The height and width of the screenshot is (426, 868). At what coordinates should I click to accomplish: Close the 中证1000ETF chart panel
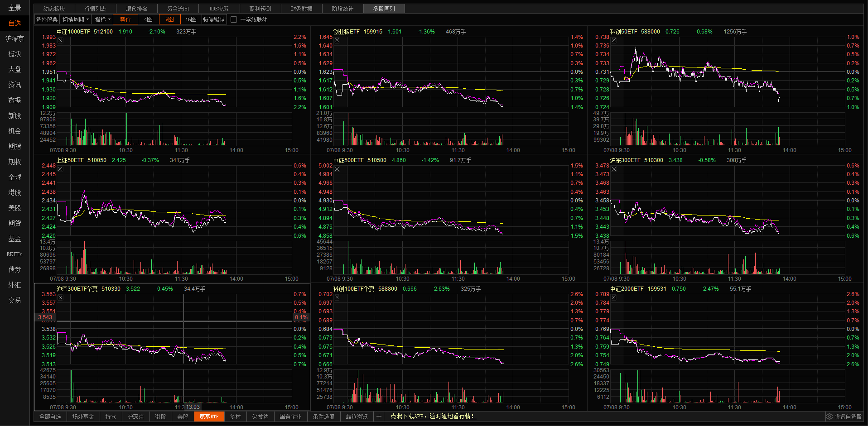60,40
